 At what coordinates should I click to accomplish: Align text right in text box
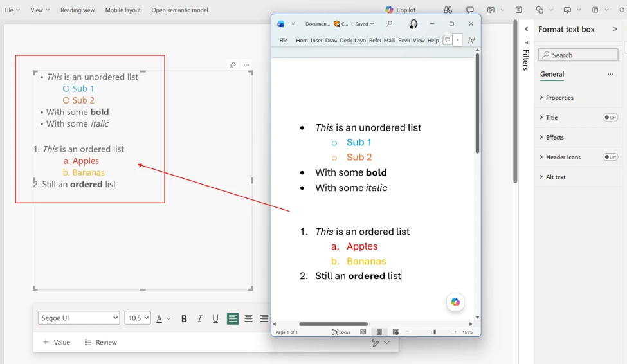[x=264, y=318]
